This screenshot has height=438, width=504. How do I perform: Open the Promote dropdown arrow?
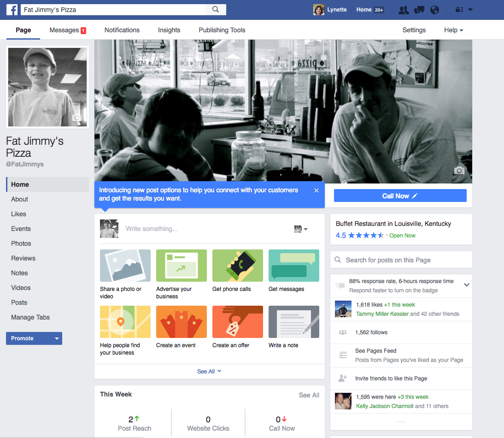57,338
